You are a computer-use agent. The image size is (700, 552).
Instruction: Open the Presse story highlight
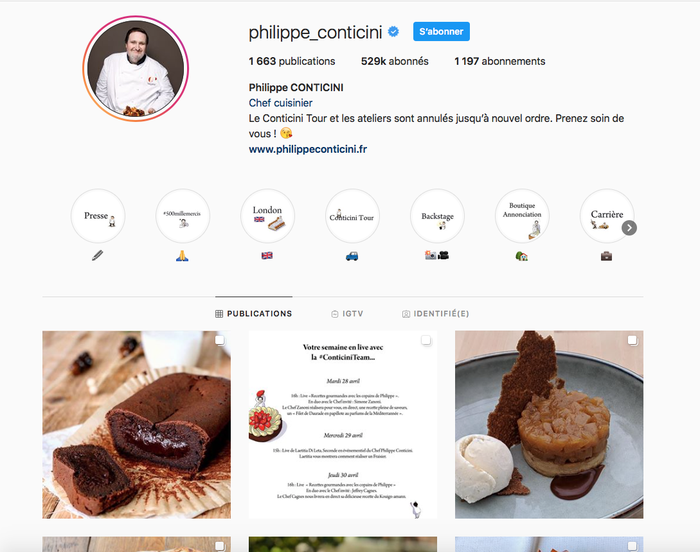coord(98,216)
